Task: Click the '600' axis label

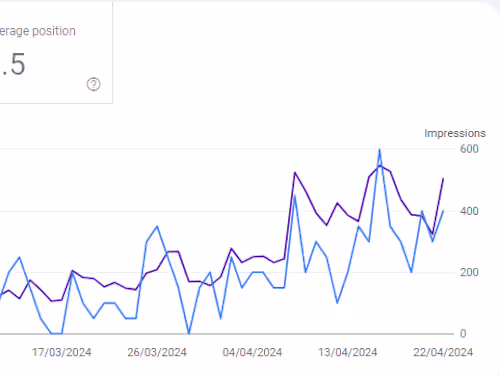Action: 469,149
